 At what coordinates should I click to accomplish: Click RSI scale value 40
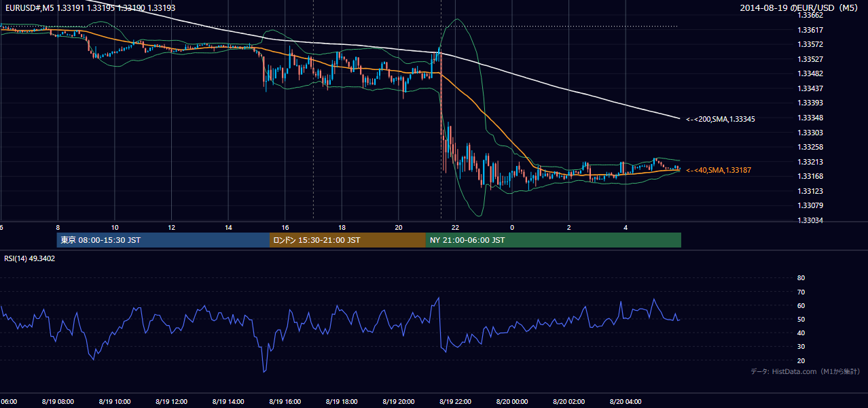click(801, 333)
